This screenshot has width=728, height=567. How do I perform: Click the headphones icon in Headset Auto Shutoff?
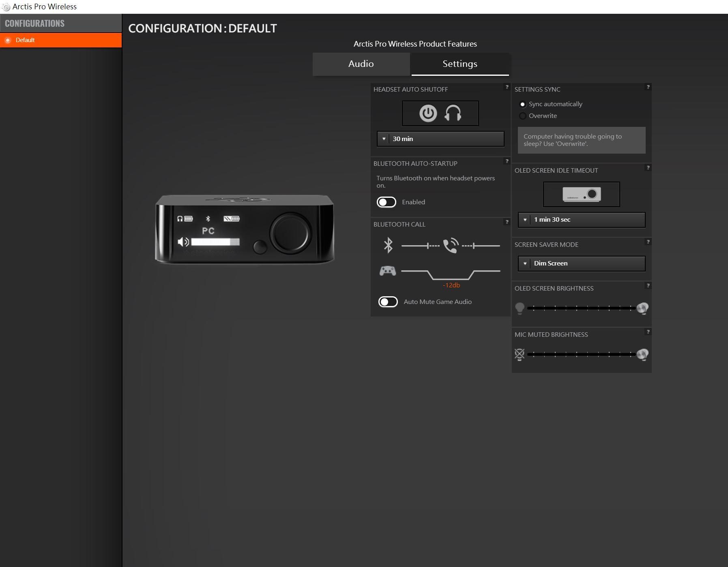[x=453, y=113]
